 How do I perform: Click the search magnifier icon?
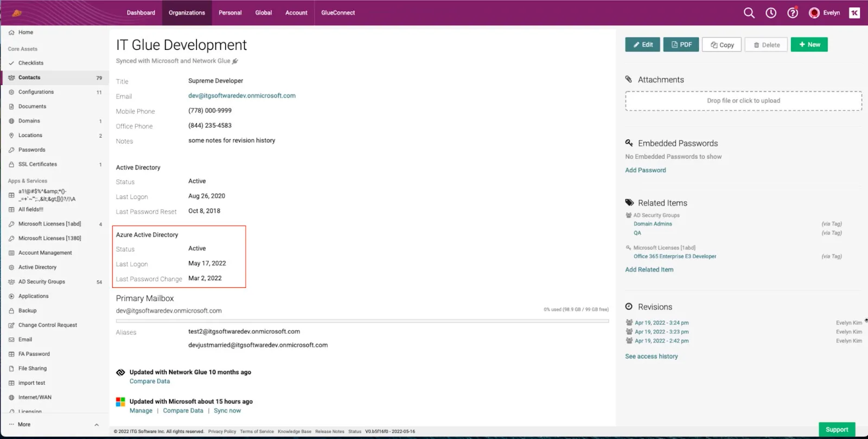(x=749, y=13)
